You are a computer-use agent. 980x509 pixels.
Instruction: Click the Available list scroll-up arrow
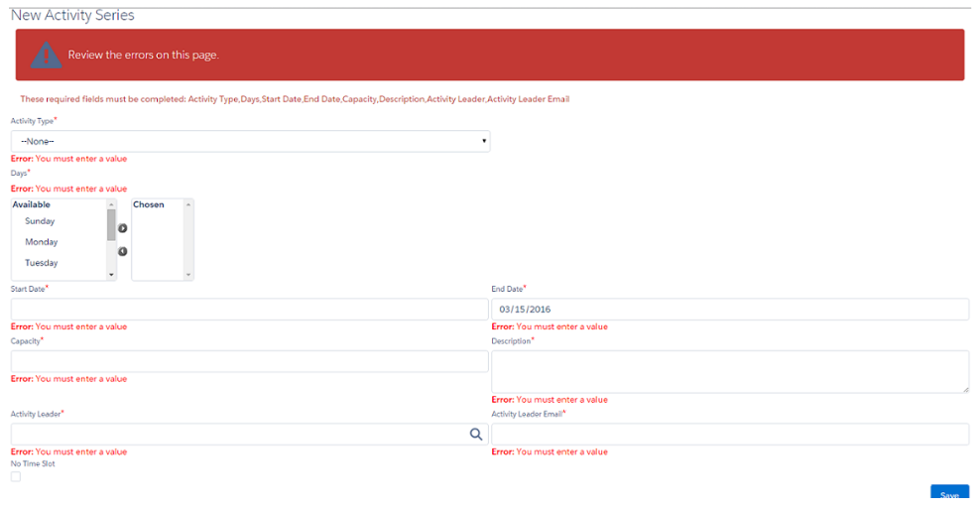(111, 204)
